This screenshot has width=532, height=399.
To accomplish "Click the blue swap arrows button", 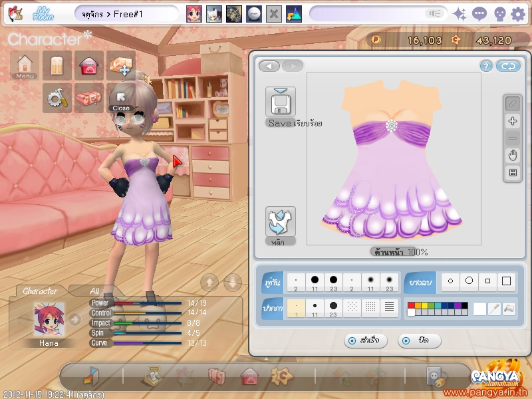I will click(508, 66).
